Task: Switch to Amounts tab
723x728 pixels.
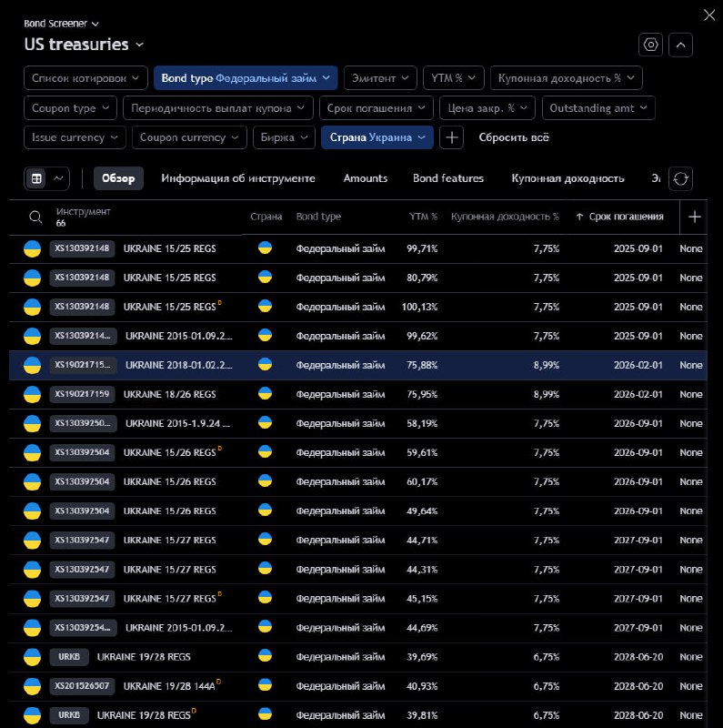Action: 366,178
